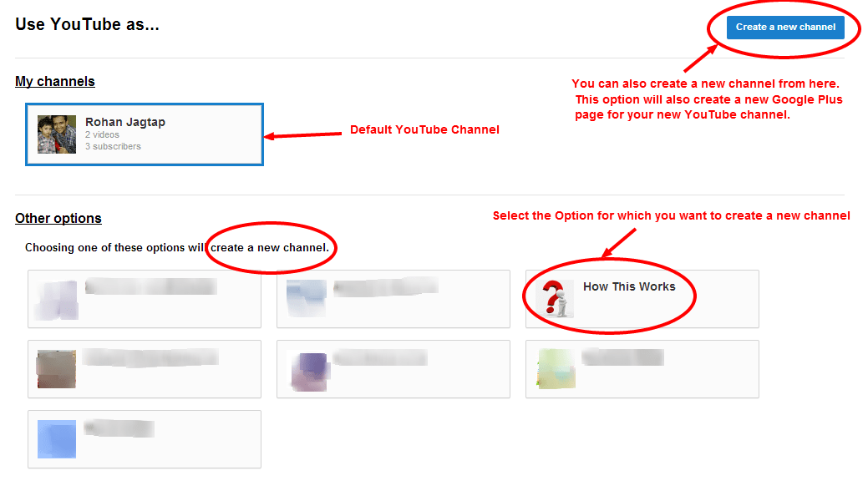Choose the How This Works option
This screenshot has width=868, height=496.
tap(642, 299)
